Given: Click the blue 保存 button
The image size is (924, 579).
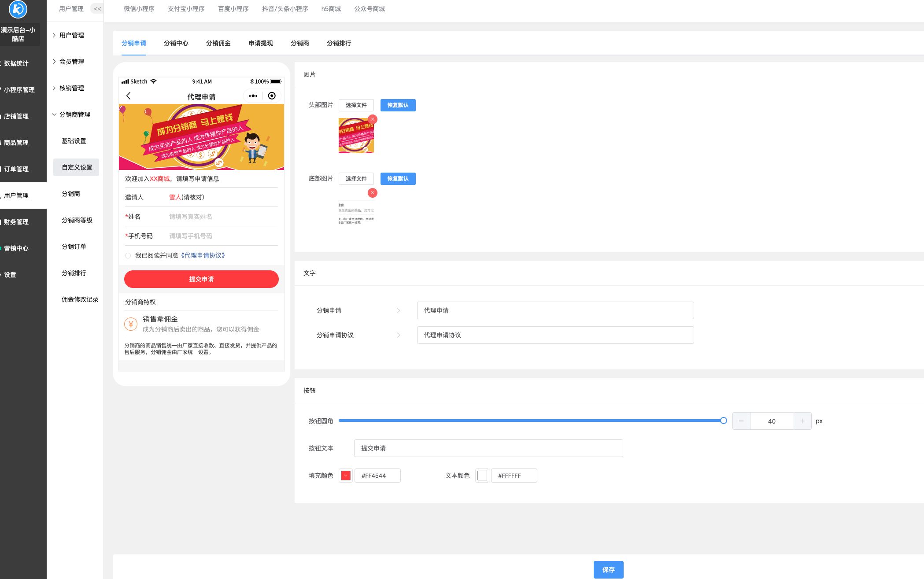Looking at the screenshot, I should coord(608,570).
